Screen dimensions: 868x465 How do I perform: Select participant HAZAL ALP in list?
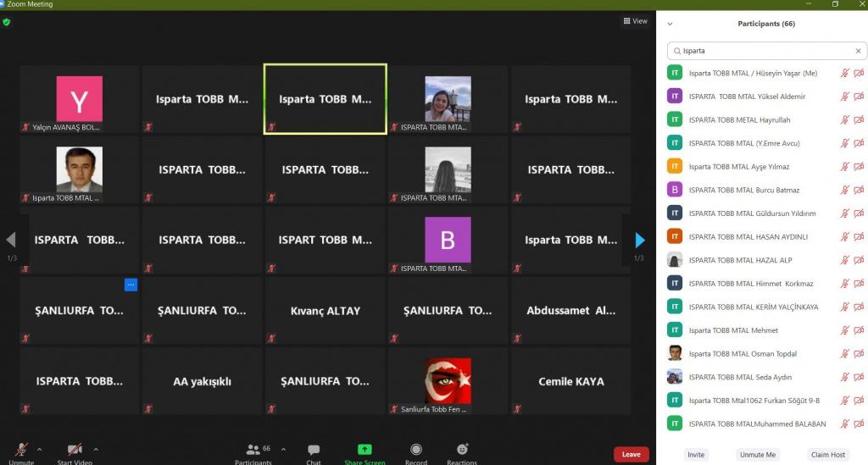pyautogui.click(x=766, y=260)
